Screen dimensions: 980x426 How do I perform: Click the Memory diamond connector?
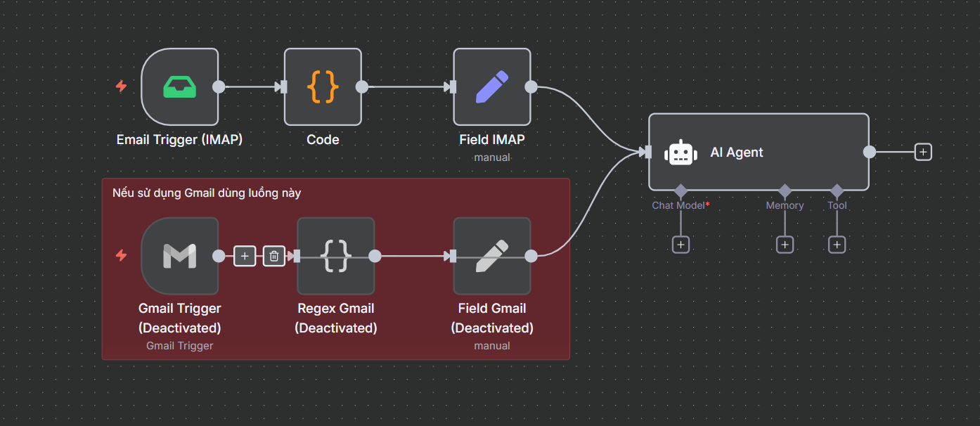(x=785, y=191)
